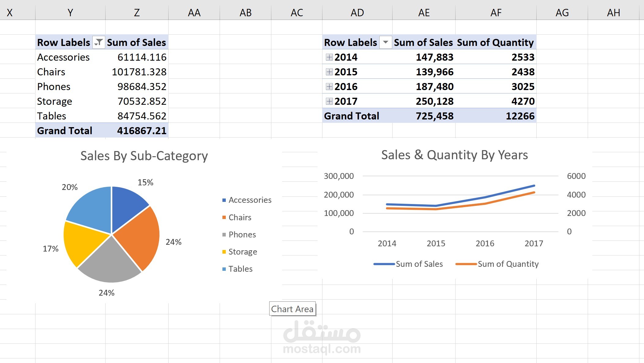Image resolution: width=644 pixels, height=363 pixels.
Task: Click the Chairs legend entry
Action: [x=240, y=217]
